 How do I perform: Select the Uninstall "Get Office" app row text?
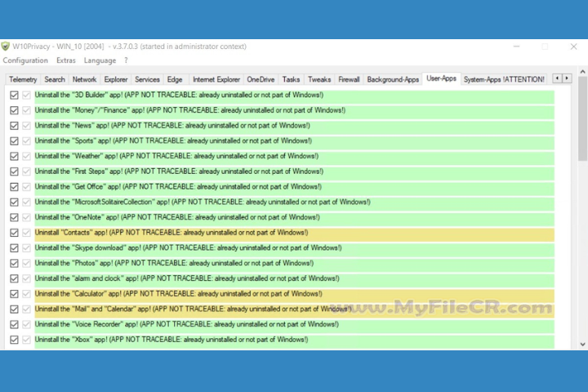[x=178, y=187]
